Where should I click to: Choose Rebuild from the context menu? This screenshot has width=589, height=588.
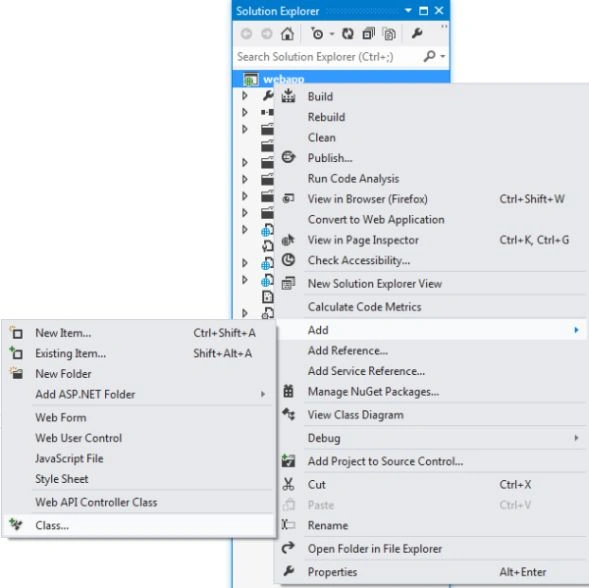point(432,117)
